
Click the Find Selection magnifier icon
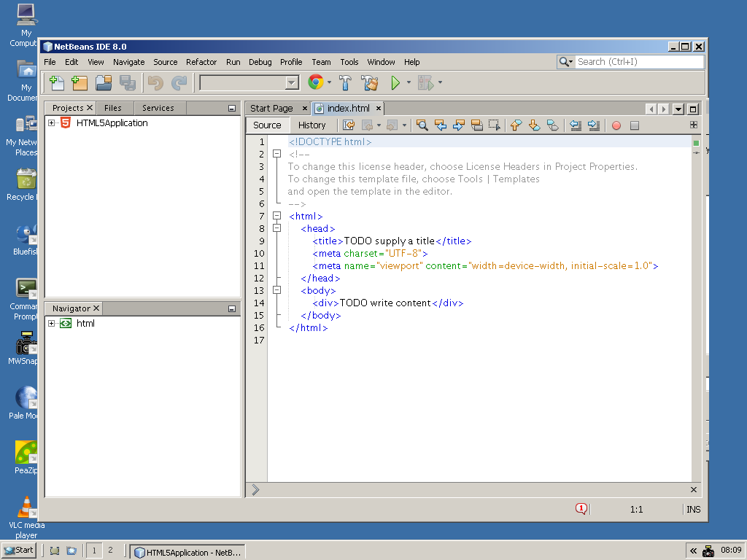pos(422,125)
